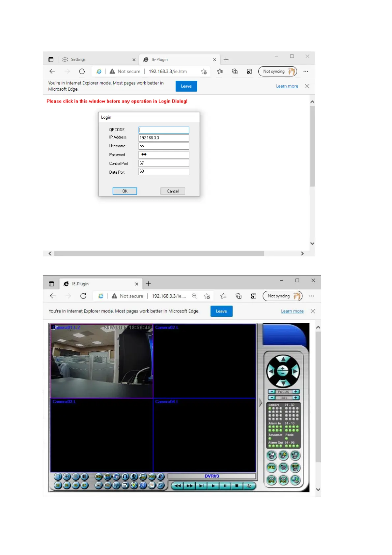Click the PTZ control button
This screenshot has width=392, height=555.
[271, 467]
